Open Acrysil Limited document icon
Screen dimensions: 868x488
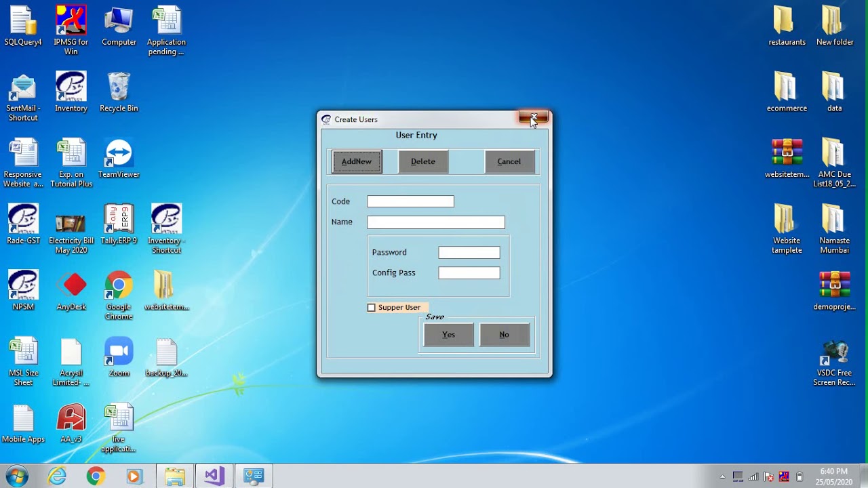pos(71,361)
